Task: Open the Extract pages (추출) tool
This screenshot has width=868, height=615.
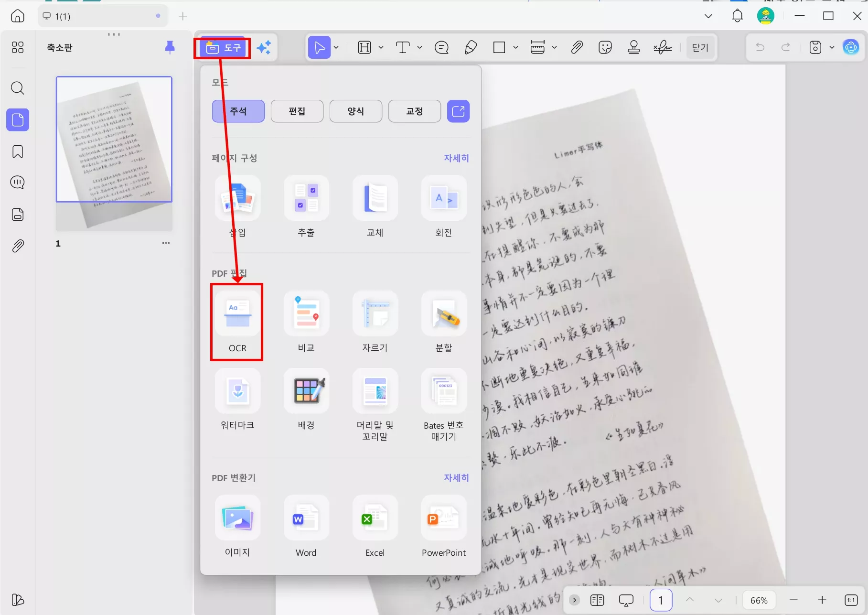Action: (306, 206)
